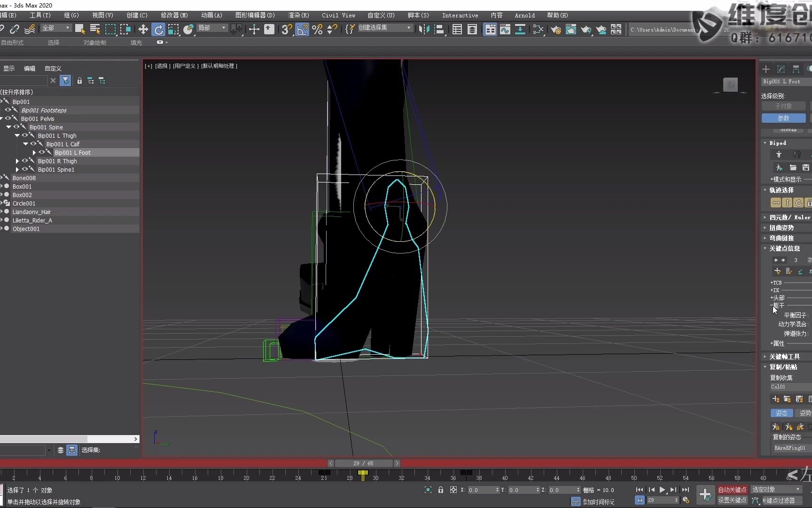
Task: Toggle the horizontal track selection button
Action: click(x=776, y=202)
